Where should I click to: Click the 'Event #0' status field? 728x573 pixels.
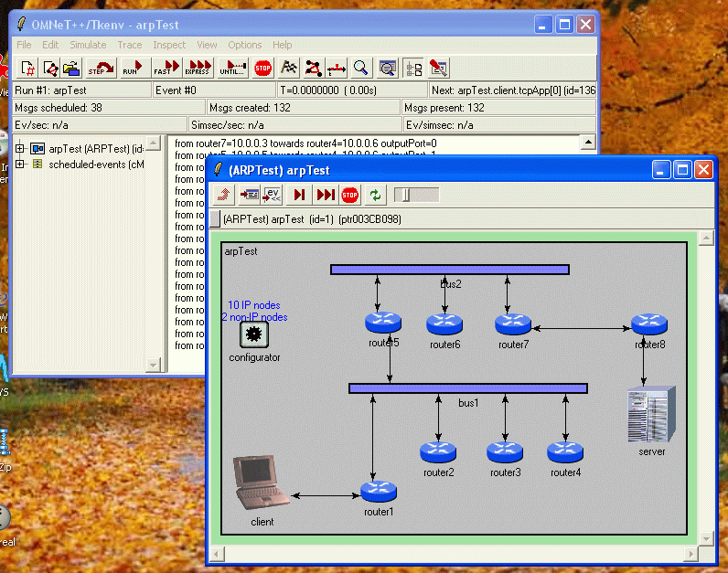tap(214, 90)
